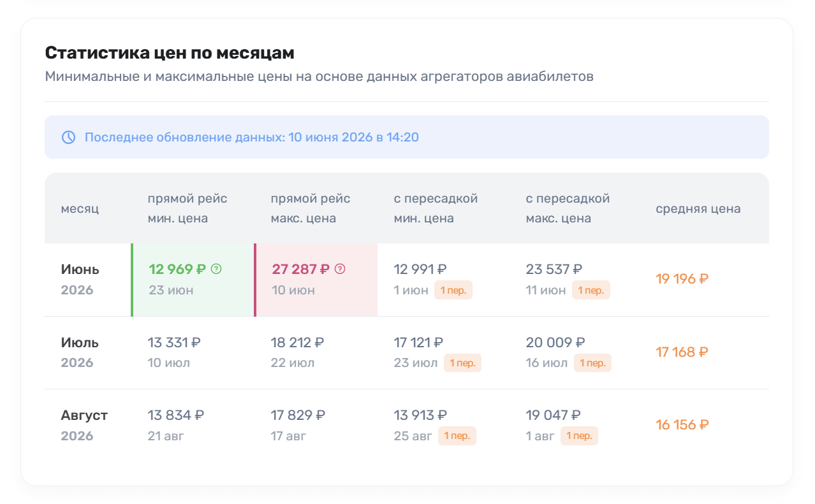
Task: Select the 1 пер. badge beside 1 авг
Action: (579, 436)
